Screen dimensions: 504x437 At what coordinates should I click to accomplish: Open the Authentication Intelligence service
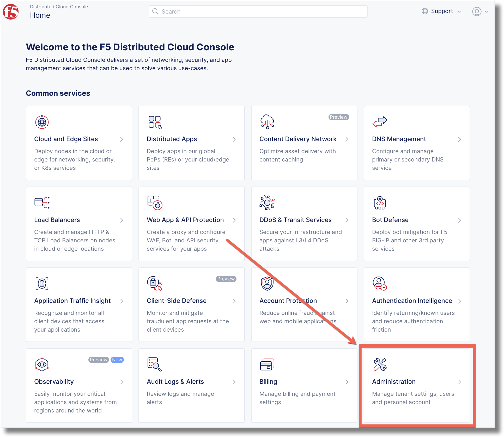click(417, 305)
